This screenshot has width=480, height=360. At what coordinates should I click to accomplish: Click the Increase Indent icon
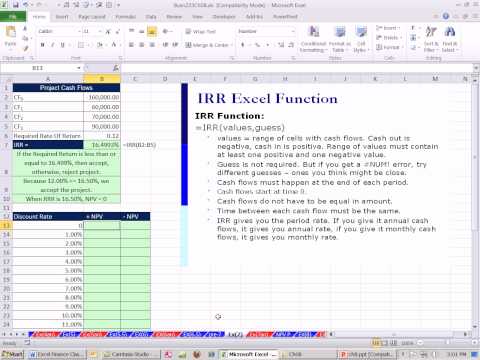click(175, 45)
